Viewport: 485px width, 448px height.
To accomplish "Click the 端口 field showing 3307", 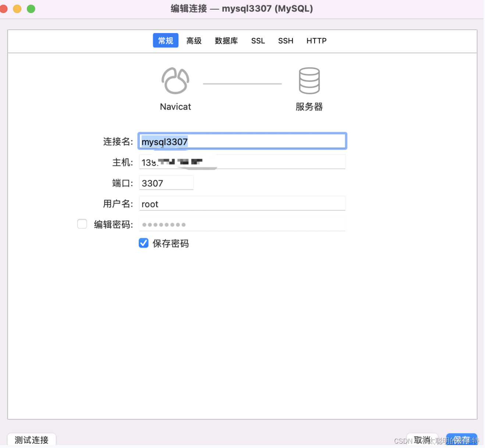I will tap(166, 183).
